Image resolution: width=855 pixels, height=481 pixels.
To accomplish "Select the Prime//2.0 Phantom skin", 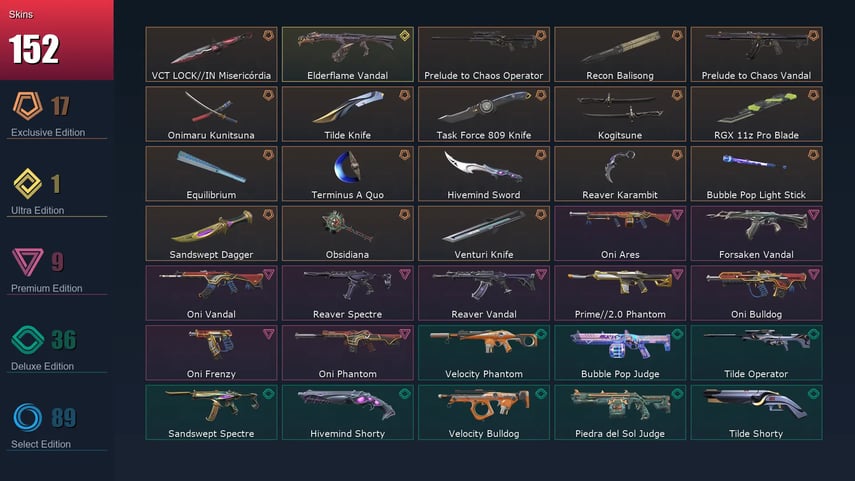I will click(621, 293).
